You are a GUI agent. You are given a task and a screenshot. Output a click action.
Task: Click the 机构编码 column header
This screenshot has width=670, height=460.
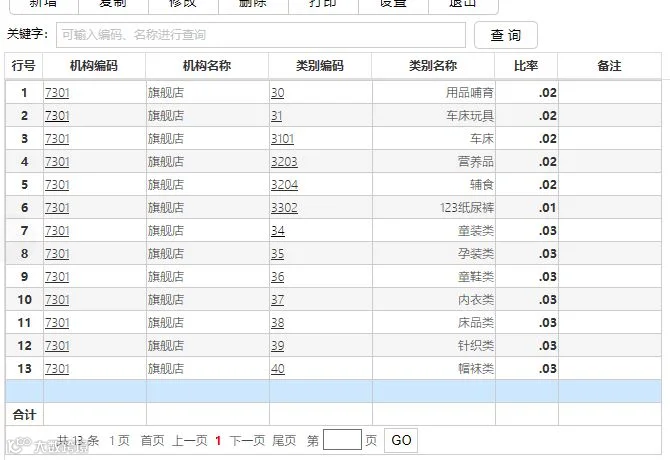94,66
